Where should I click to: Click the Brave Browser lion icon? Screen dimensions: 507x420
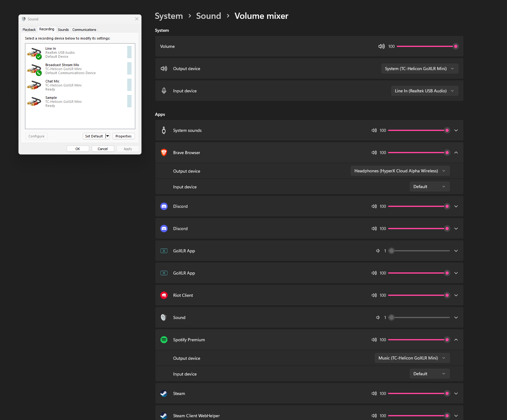click(x=164, y=153)
